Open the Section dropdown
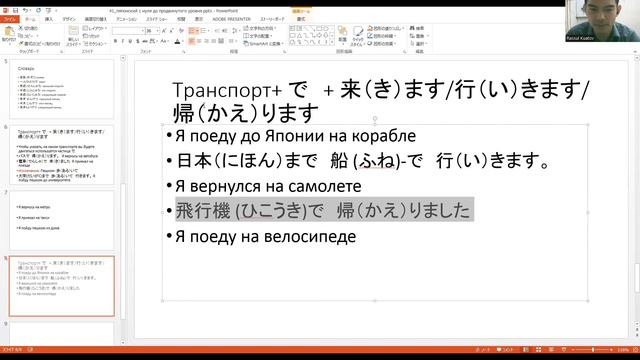This screenshot has width=640, height=360. point(95,43)
